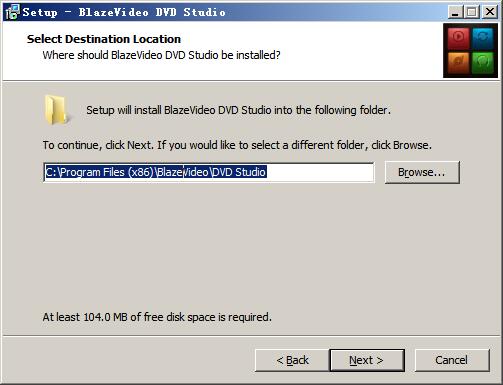
Task: Click inside the destination folder path field
Action: coord(209,172)
